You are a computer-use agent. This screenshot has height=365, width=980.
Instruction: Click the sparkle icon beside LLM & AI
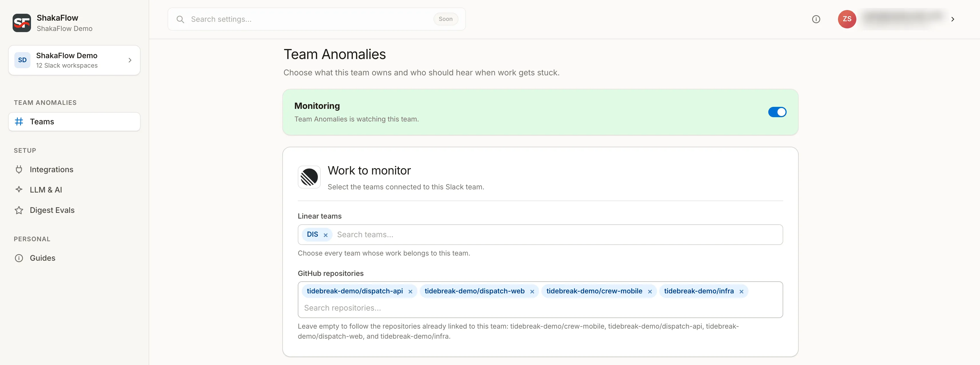(x=19, y=189)
